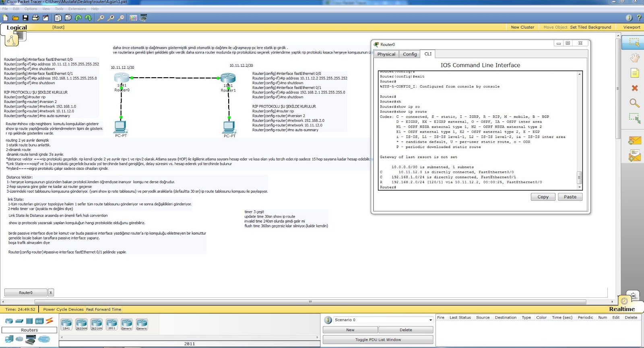Choose the Resize Shape tool
The image size is (644, 348).
tap(634, 118)
